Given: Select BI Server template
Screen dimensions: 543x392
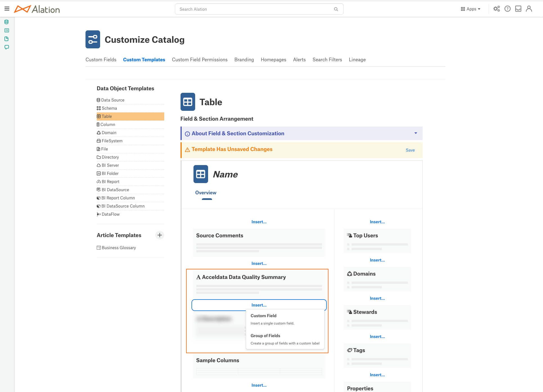Looking at the screenshot, I should [130, 165].
